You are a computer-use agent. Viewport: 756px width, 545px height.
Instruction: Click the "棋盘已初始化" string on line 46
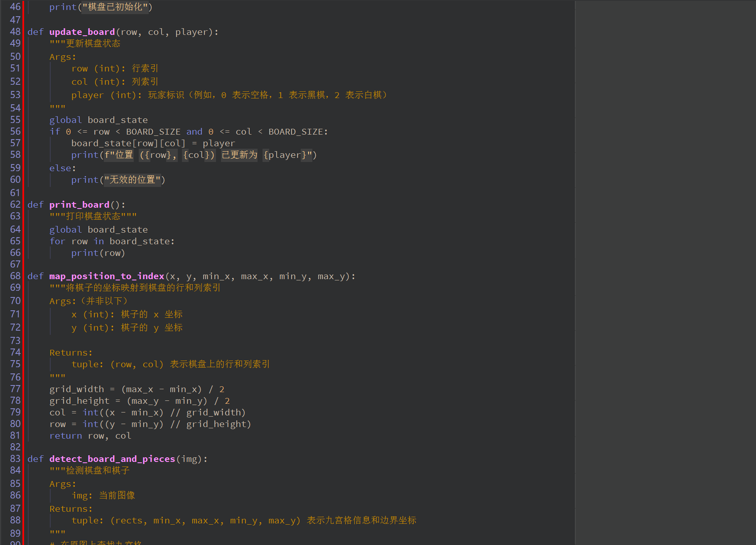[115, 7]
